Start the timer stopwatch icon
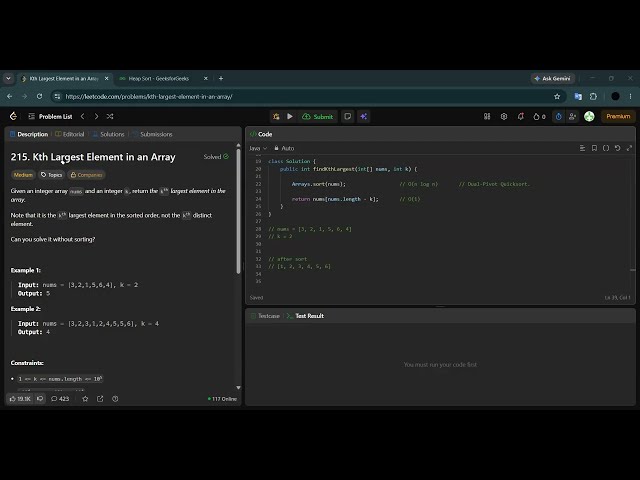 pyautogui.click(x=558, y=116)
